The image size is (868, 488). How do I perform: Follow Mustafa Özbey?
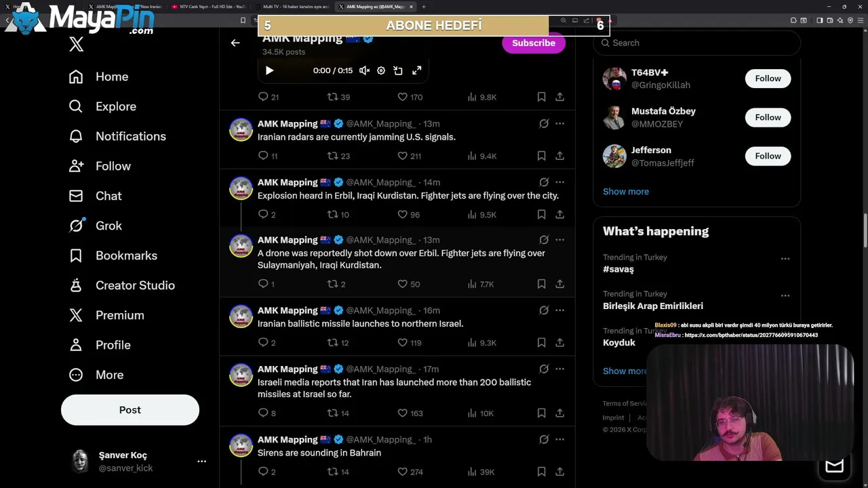[x=768, y=117]
